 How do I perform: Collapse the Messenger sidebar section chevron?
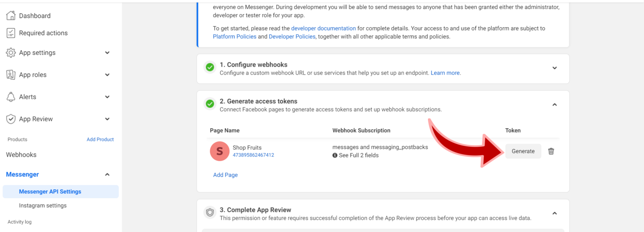pyautogui.click(x=107, y=174)
